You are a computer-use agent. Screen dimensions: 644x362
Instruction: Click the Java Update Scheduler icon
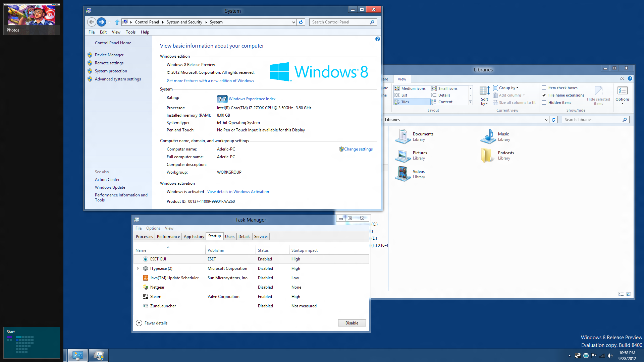click(146, 278)
